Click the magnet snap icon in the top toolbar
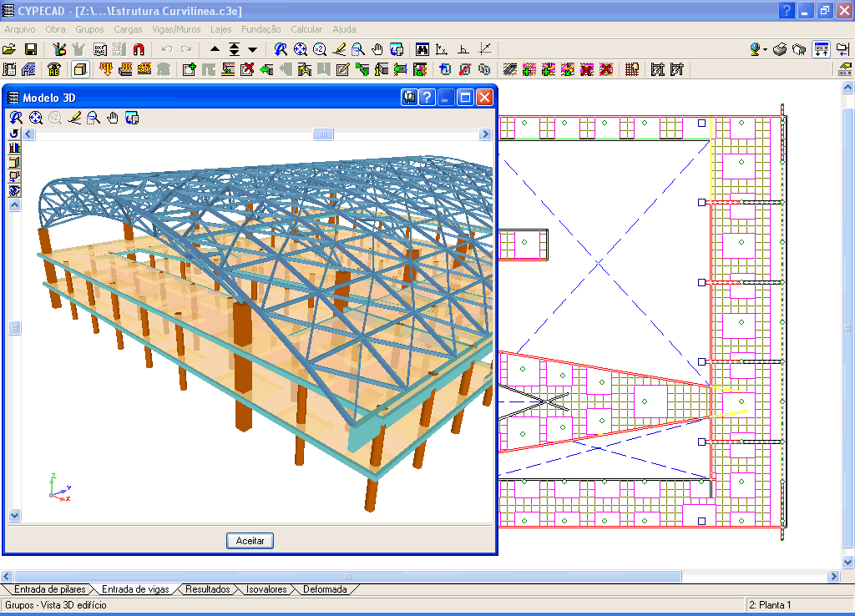This screenshot has width=855, height=616. pos(139,49)
